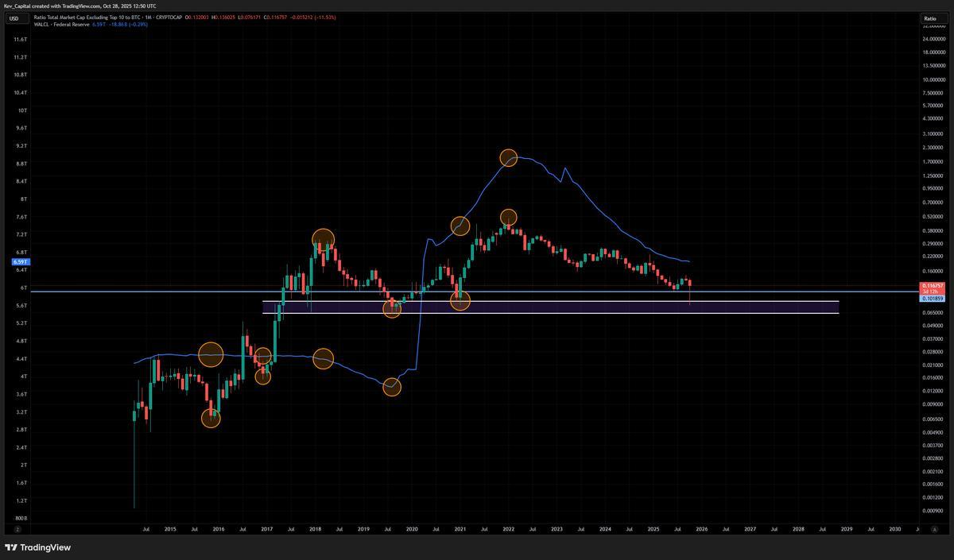Click the 1.700000 label on the ratio axis
This screenshot has width=954, height=560.
[933, 161]
